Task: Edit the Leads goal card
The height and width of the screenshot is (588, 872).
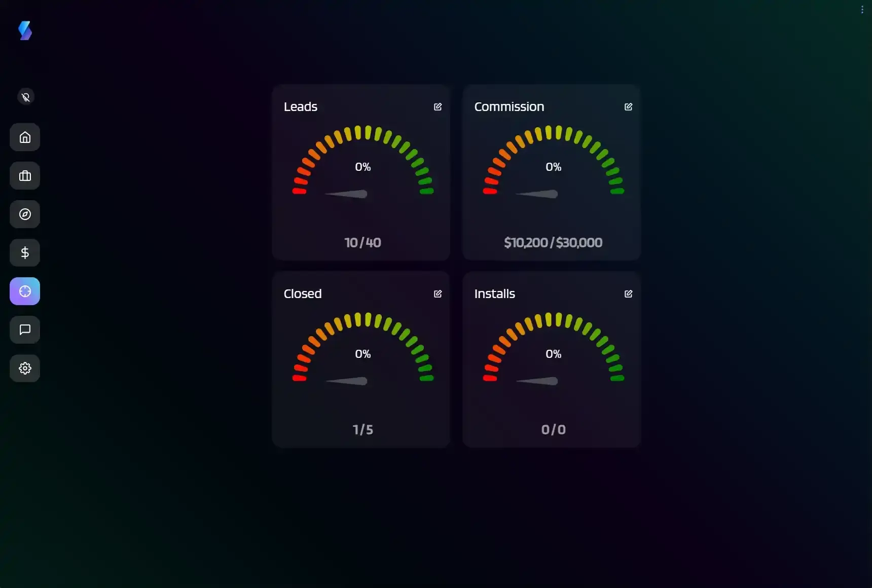Action: pos(438,107)
